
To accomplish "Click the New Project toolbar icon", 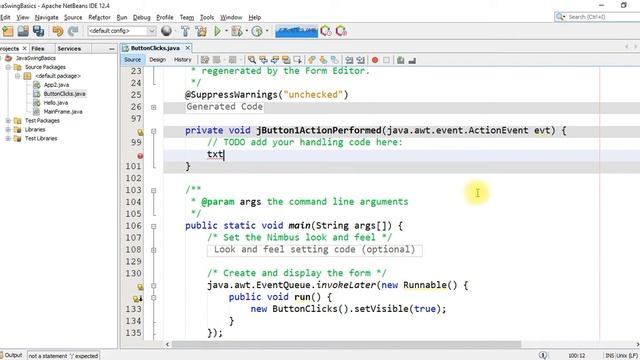I will tap(8, 31).
